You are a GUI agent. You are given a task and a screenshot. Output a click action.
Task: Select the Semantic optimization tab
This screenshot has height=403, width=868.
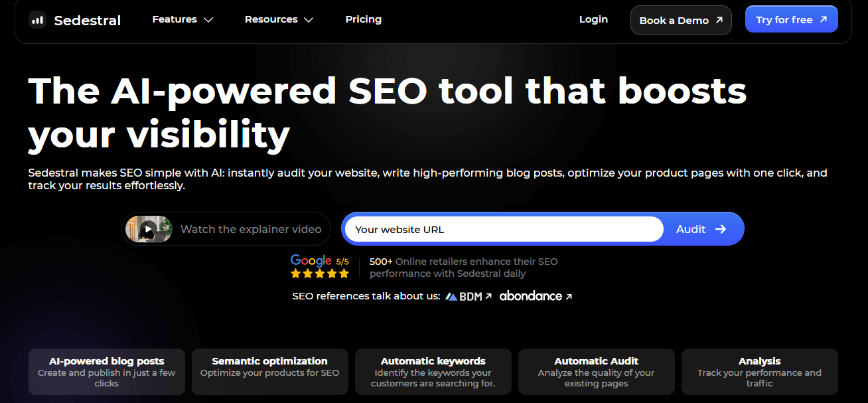(x=270, y=372)
